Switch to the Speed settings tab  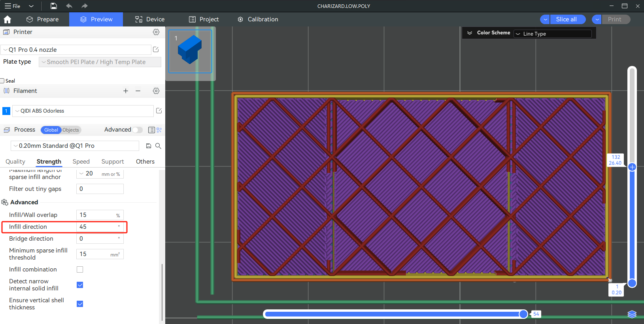(81, 162)
